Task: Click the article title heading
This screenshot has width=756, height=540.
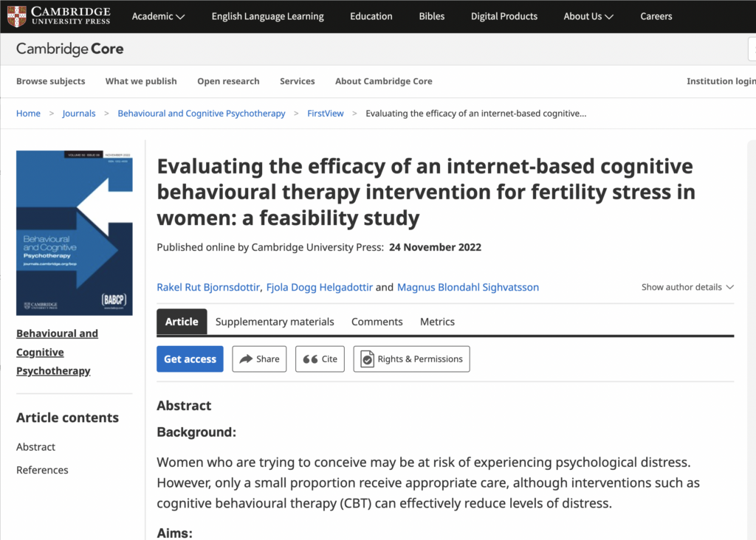Action: (426, 193)
